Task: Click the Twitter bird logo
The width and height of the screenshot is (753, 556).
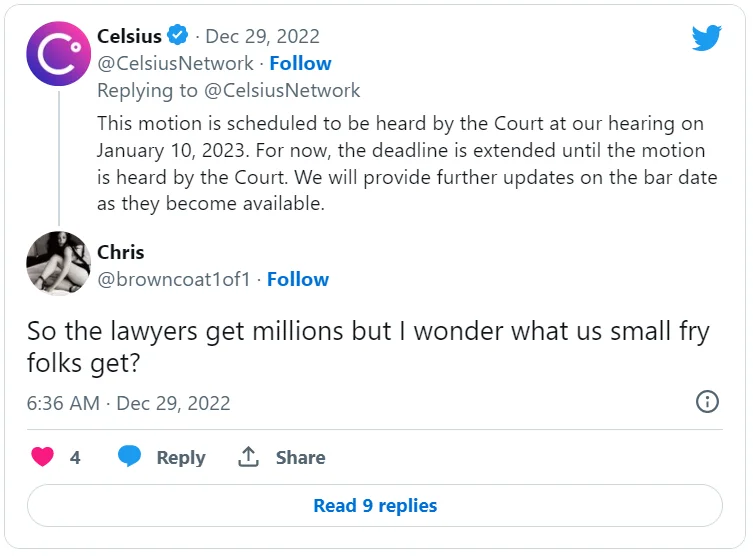Action: click(706, 38)
